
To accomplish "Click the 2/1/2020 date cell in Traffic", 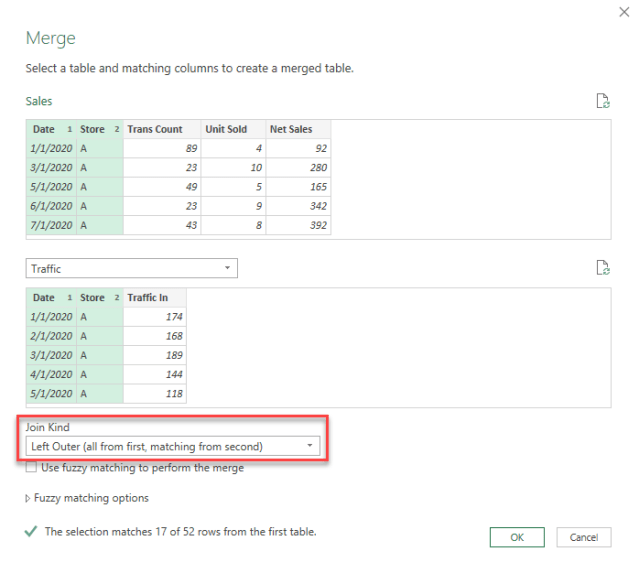I will [x=51, y=336].
